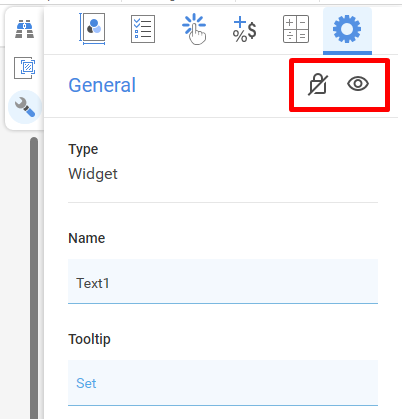Click the vertical scrollbar on left side
The height and width of the screenshot is (419, 402).
(34, 278)
